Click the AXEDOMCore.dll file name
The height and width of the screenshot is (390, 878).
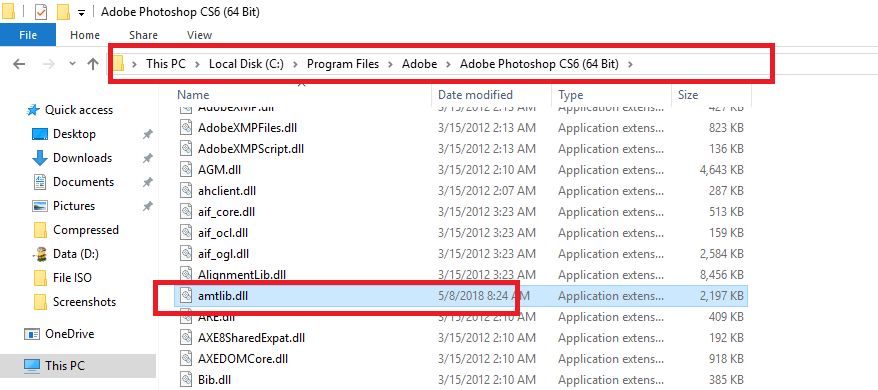point(243,359)
